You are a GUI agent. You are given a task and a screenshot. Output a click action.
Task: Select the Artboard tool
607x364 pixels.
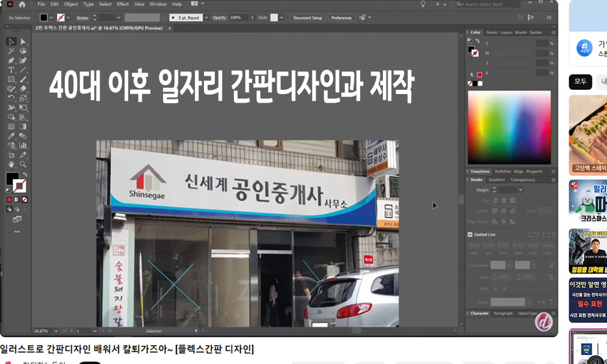click(11, 155)
